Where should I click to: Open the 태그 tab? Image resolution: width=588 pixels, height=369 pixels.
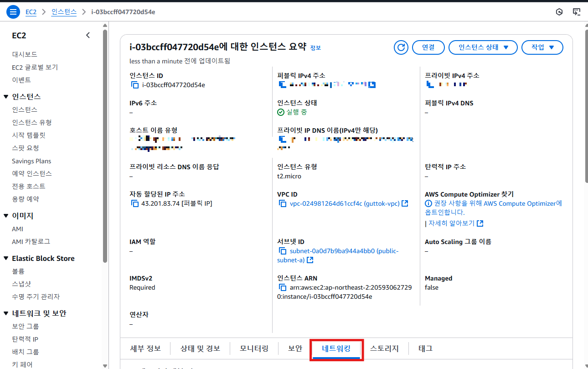click(x=426, y=348)
